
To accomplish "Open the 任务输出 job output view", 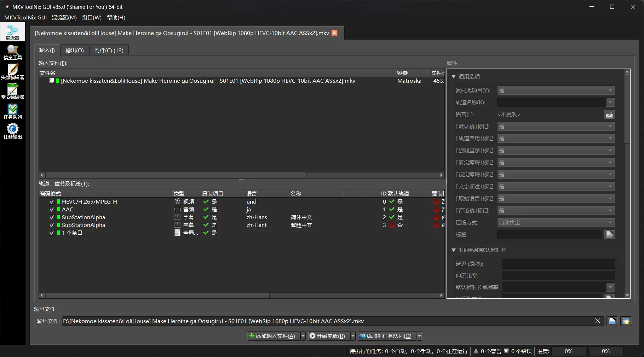I will [x=13, y=131].
